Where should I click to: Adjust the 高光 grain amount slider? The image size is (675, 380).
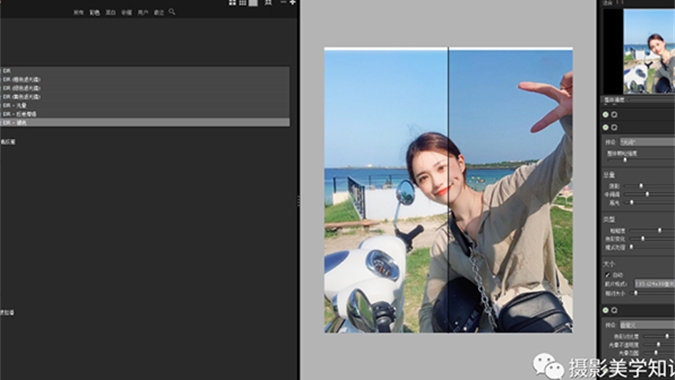(x=632, y=202)
